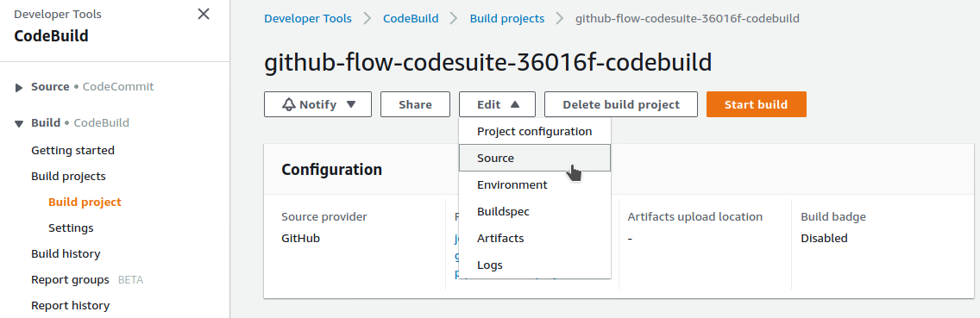Close the Developer Tools sidebar panel
This screenshot has height=318, width=980.
pyautogui.click(x=203, y=14)
